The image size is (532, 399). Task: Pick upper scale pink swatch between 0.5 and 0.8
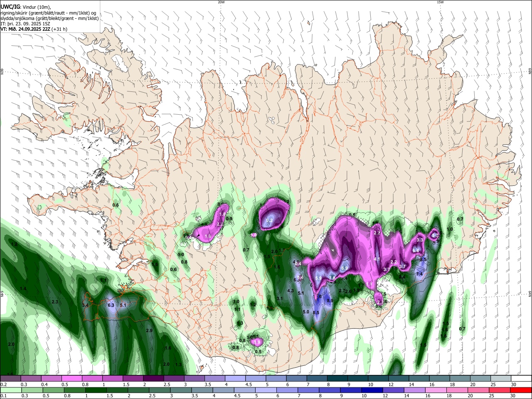coord(71,379)
